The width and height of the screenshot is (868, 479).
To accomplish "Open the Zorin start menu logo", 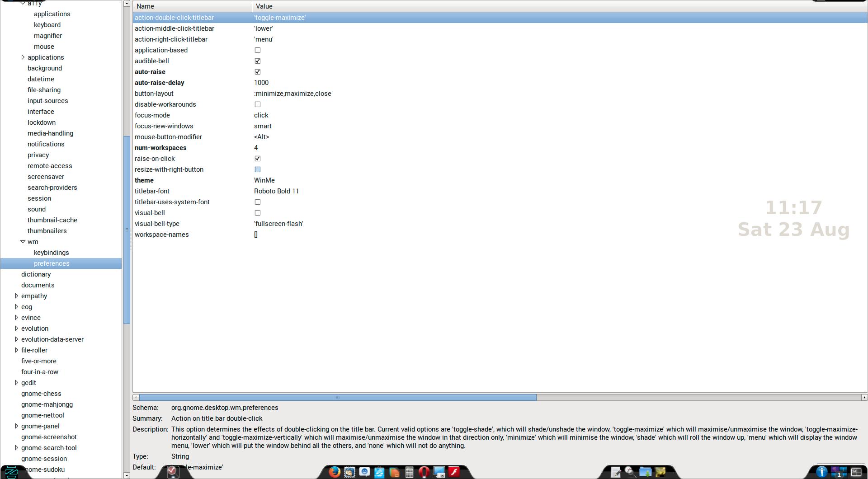I will coord(11,472).
